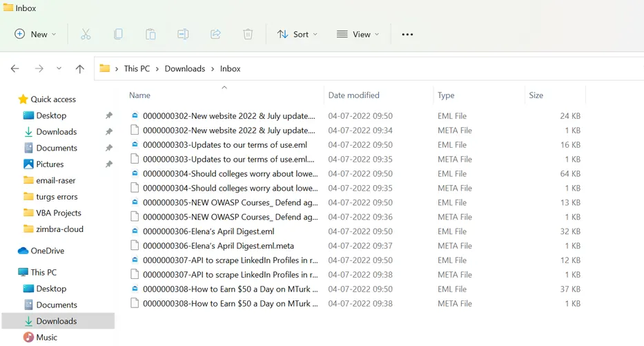Click 04-07-2022 09:37 date cell

tap(360, 246)
